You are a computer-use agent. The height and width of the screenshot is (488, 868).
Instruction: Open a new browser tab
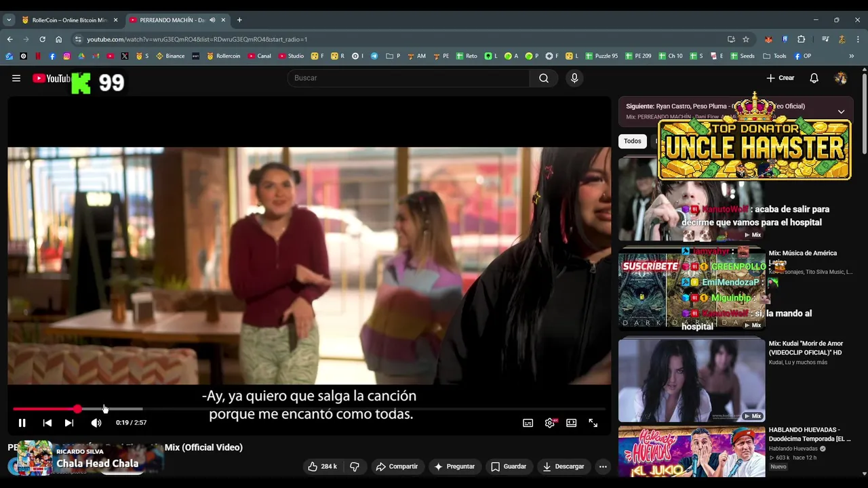coord(239,20)
